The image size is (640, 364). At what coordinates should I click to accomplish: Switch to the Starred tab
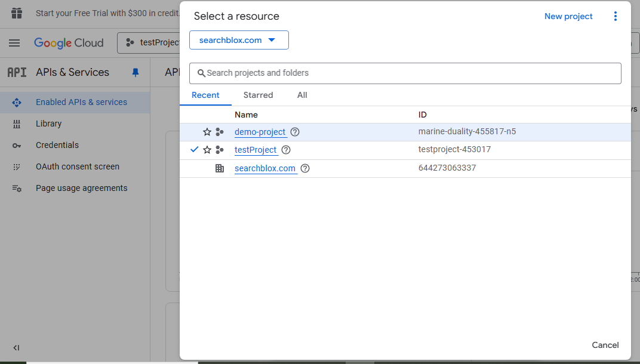(258, 95)
